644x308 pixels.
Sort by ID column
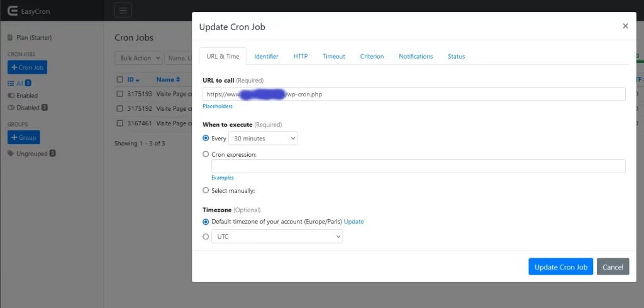tap(133, 79)
